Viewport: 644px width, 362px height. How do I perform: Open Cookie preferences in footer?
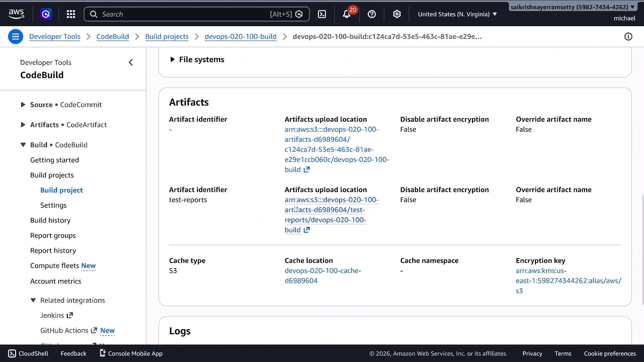click(610, 354)
